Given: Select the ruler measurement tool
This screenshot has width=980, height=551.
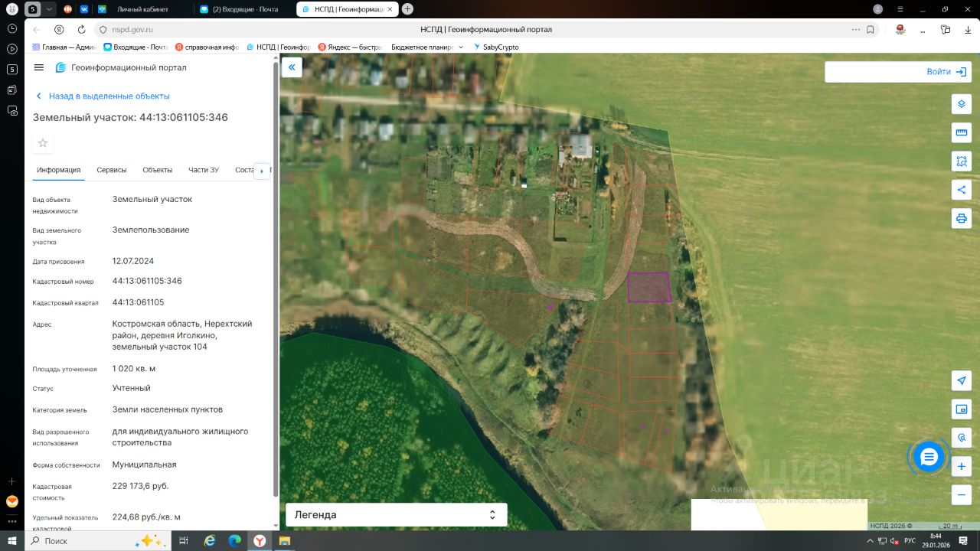Looking at the screenshot, I should (x=962, y=132).
